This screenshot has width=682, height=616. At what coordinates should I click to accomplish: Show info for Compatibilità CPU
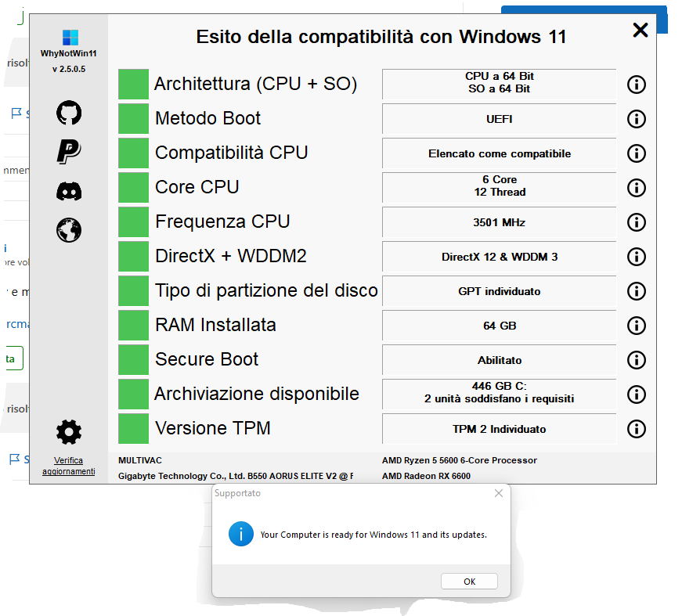tap(637, 153)
